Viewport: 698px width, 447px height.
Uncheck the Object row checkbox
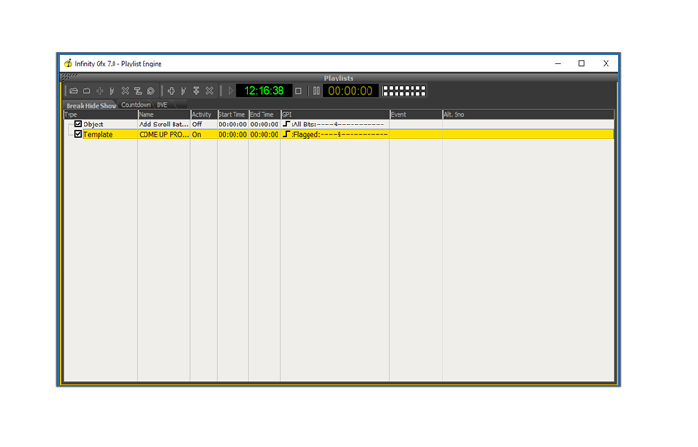coord(78,124)
